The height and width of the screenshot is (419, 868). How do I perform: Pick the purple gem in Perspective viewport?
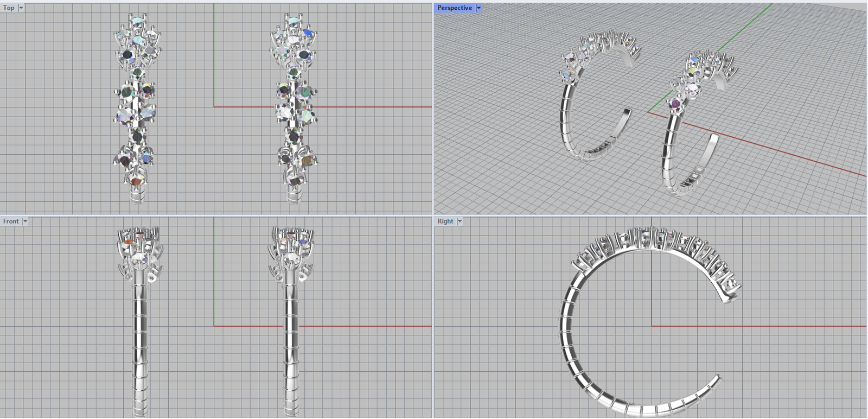click(675, 103)
